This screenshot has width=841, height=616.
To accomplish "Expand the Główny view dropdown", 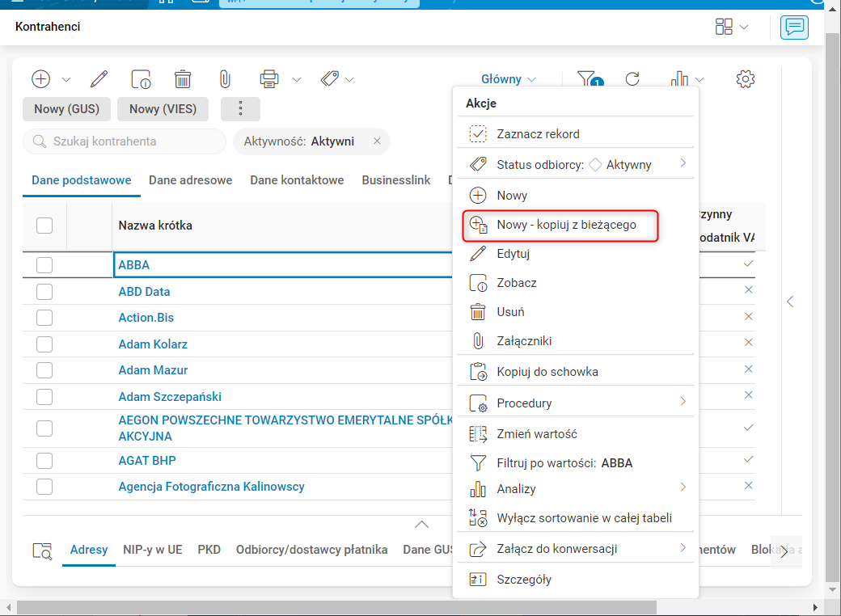I will pos(509,79).
